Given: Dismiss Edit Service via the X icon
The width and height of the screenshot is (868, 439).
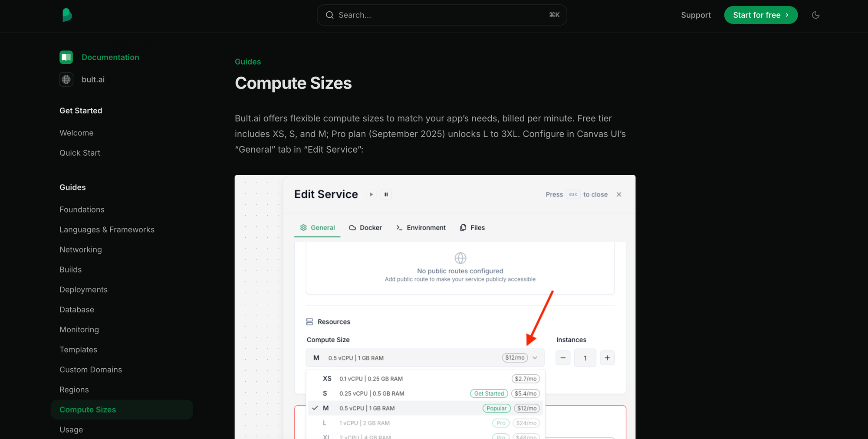Looking at the screenshot, I should (x=619, y=194).
